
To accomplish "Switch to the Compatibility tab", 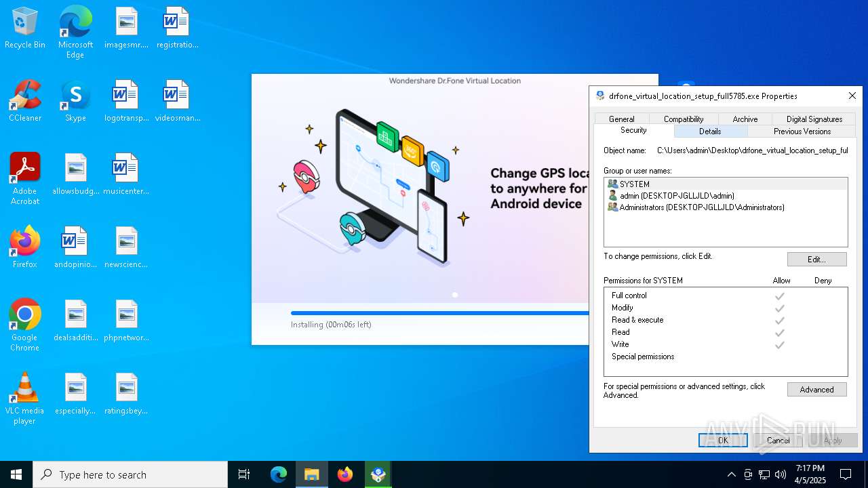I will [684, 119].
